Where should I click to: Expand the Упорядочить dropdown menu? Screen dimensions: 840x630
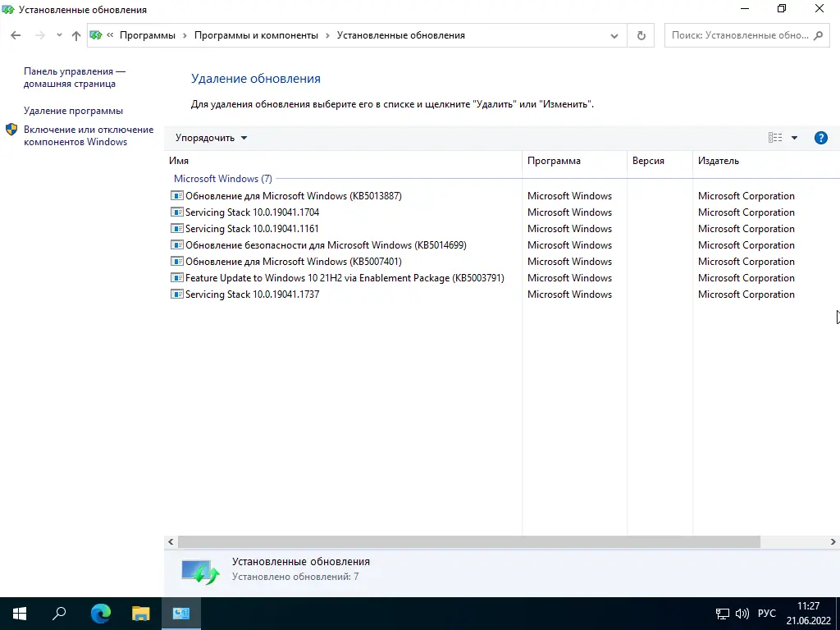[x=211, y=138]
